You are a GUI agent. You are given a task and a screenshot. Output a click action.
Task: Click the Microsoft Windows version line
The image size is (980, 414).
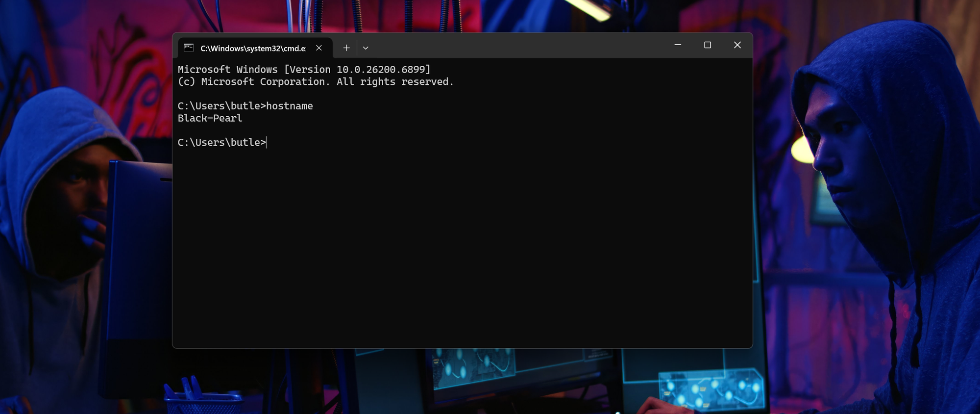coord(304,70)
